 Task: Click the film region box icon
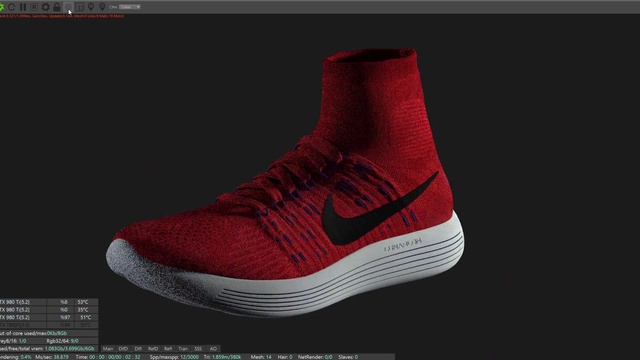tap(80, 7)
